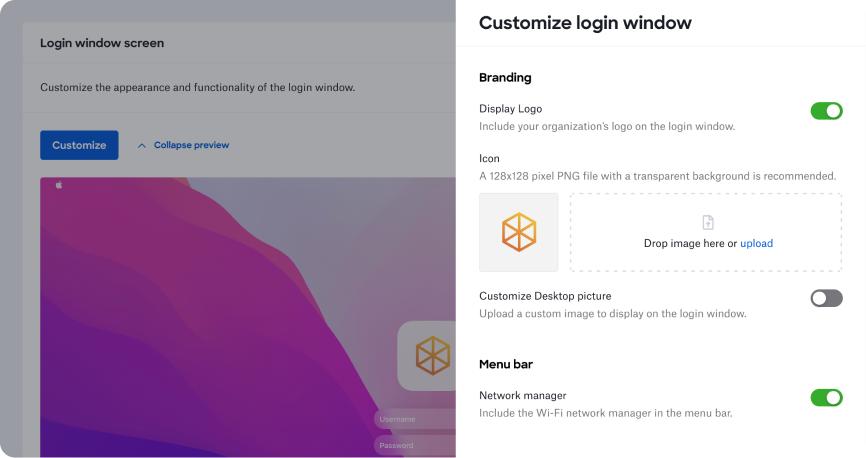Viewport: 866px width, 458px height.
Task: Select the uploaded hexagon logo thumbnail
Action: [519, 233]
